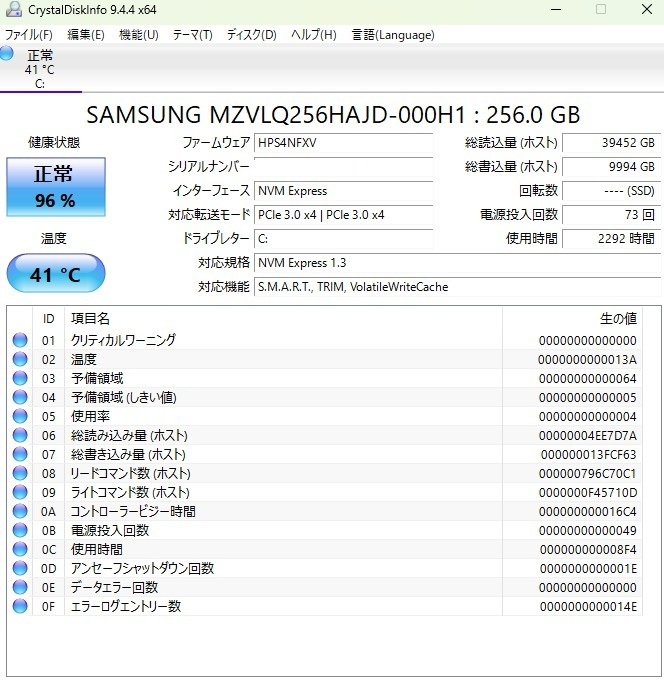Click raw value 0000000000014E
Screen dimensions: 664x682
(x=588, y=606)
